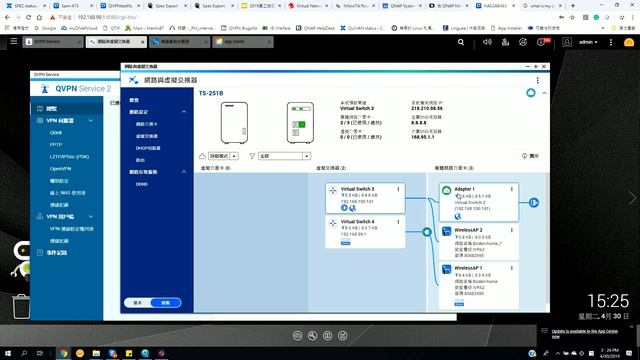Open the Windows Start menu
The height and width of the screenshot is (360, 640).
coord(8,353)
